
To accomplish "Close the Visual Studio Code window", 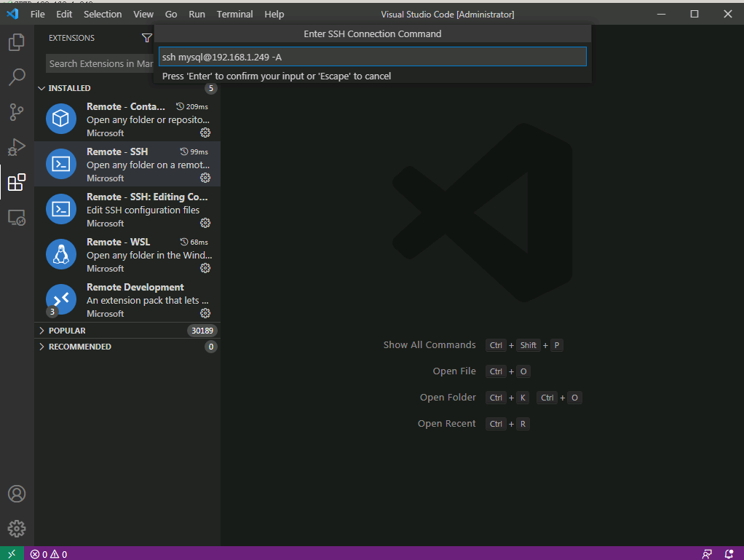I will click(728, 15).
